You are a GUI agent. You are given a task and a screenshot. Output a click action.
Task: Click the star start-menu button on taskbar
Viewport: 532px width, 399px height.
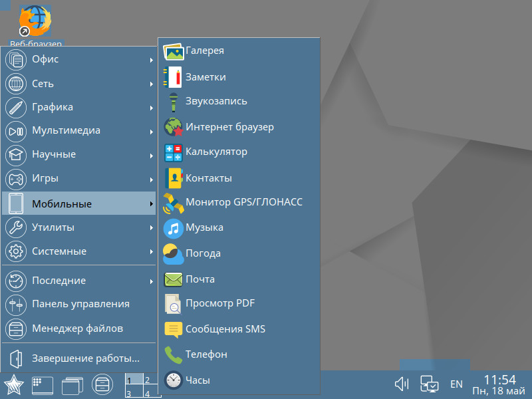point(13,385)
